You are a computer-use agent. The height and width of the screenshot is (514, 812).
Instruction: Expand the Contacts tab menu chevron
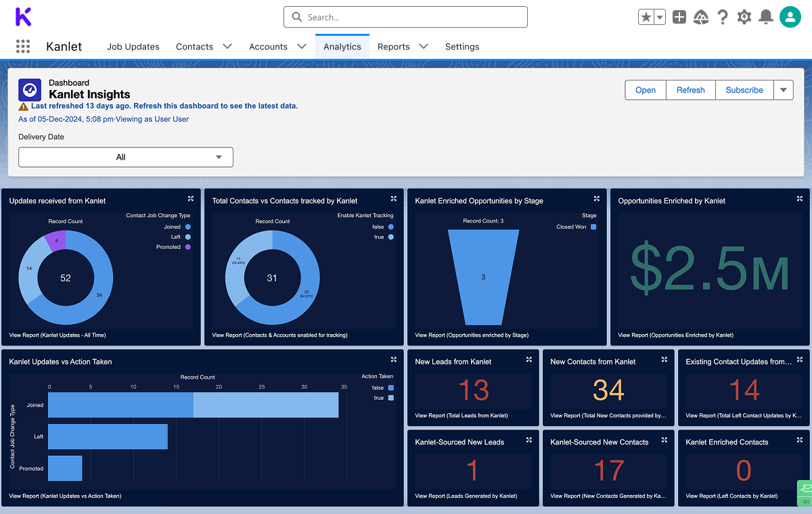pos(227,47)
